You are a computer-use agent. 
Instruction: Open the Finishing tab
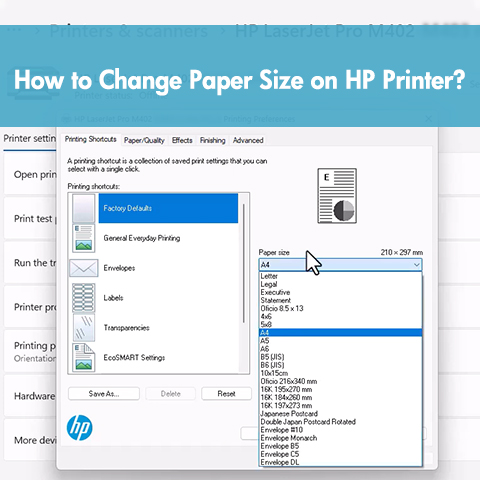pyautogui.click(x=213, y=140)
